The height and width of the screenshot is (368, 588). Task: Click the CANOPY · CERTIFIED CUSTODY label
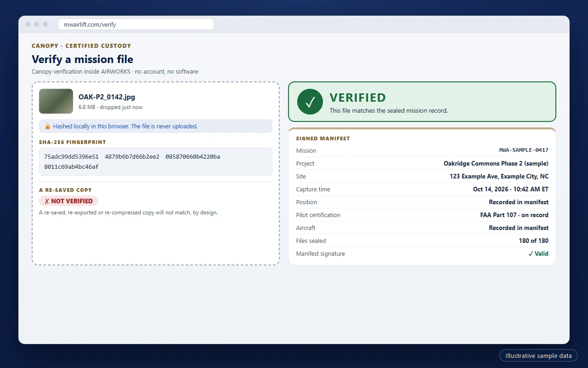click(81, 46)
